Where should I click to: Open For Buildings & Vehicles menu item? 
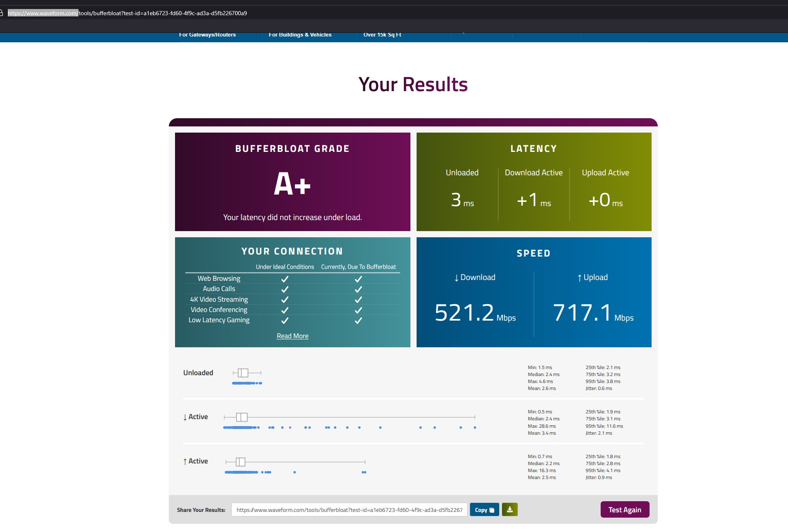300,35
